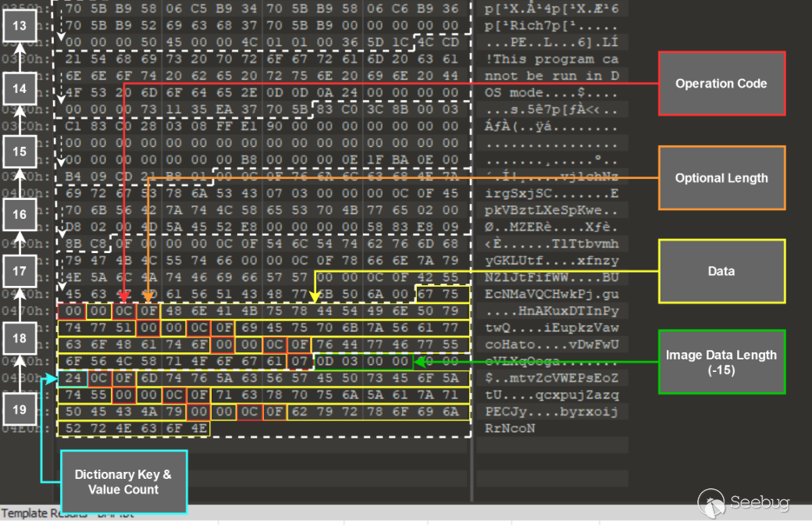Click address label 0470h:

click(x=26, y=311)
